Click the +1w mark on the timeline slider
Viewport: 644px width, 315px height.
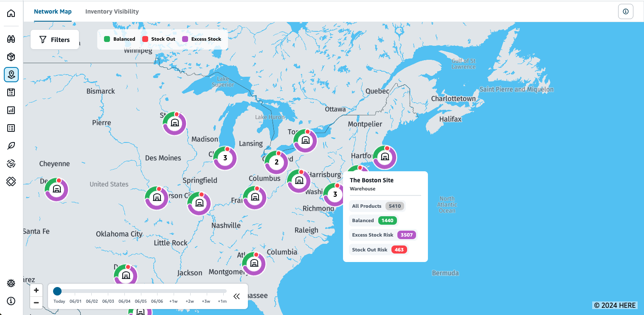point(173,301)
